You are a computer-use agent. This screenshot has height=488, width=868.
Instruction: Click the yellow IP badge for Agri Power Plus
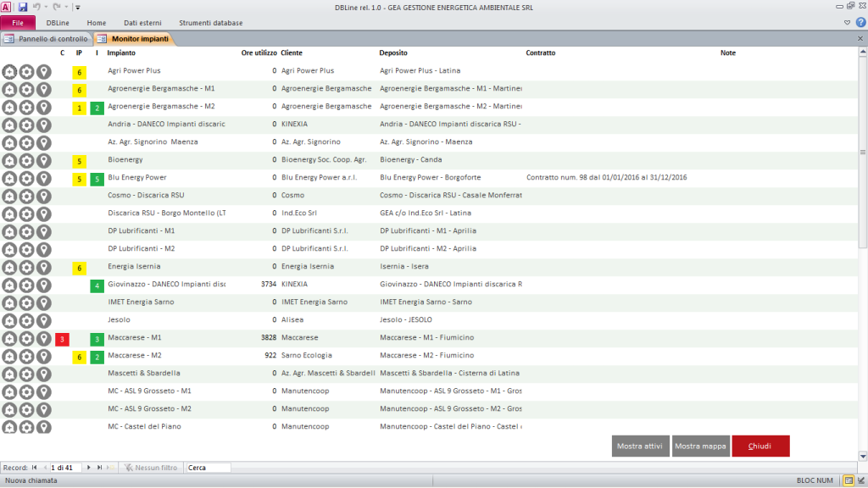pos(79,73)
